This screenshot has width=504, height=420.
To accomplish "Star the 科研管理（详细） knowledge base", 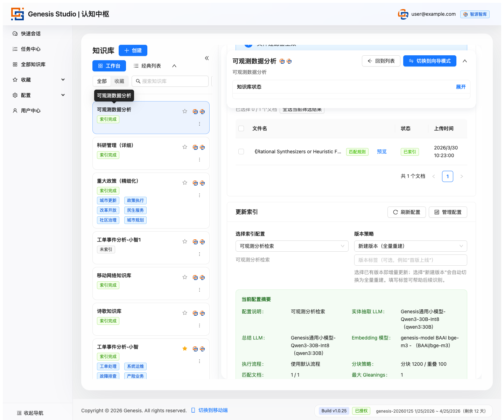I will (185, 147).
